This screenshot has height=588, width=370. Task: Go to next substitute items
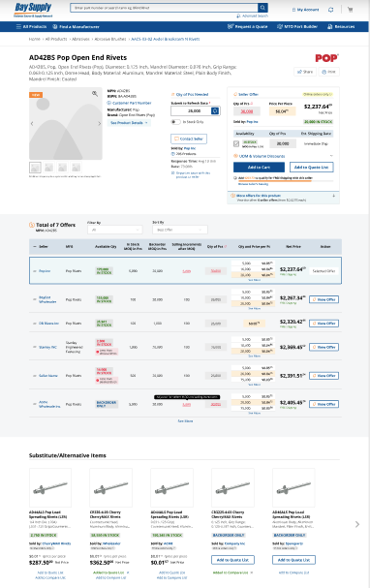click(357, 524)
